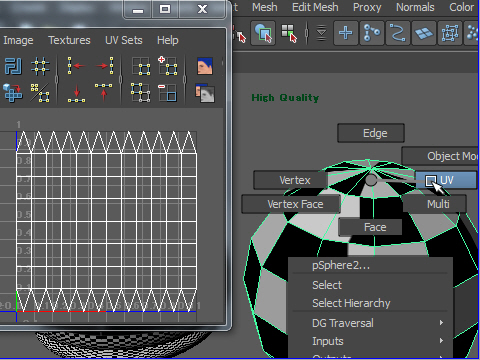Remove selected UVs from isolate set

pyautogui.click(x=167, y=93)
